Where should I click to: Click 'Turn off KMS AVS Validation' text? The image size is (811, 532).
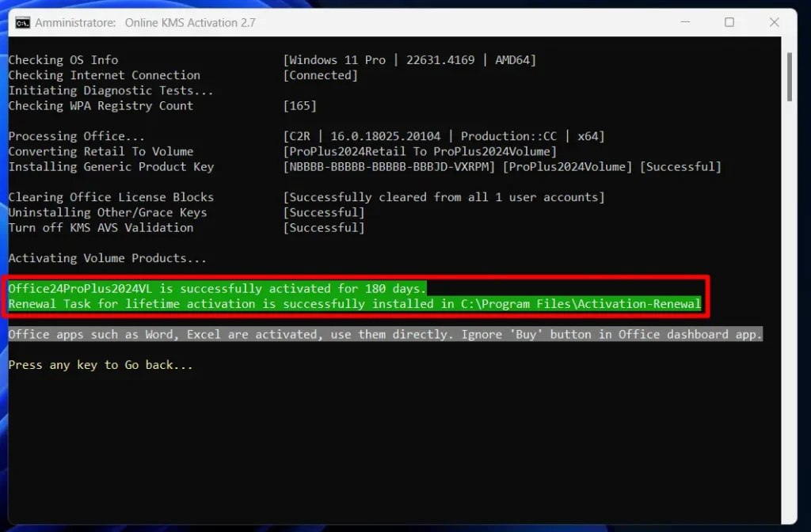101,228
